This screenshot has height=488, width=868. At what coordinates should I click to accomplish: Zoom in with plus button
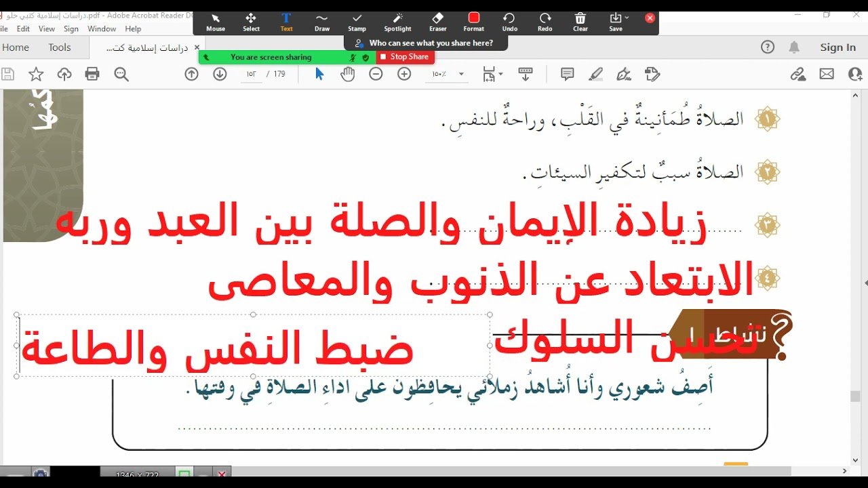tap(404, 74)
